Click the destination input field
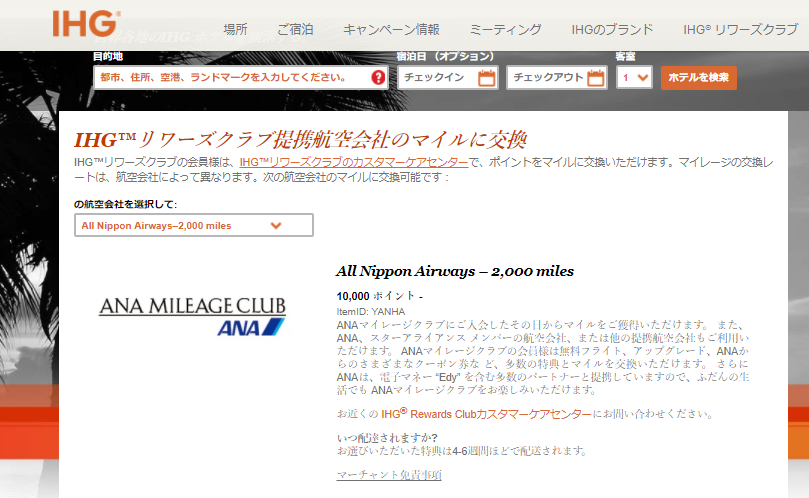 [x=240, y=77]
